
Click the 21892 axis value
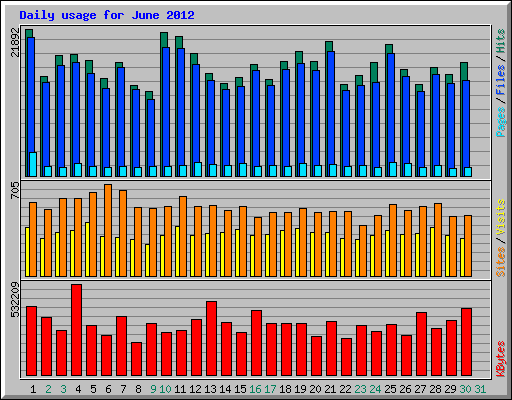click(x=15, y=42)
